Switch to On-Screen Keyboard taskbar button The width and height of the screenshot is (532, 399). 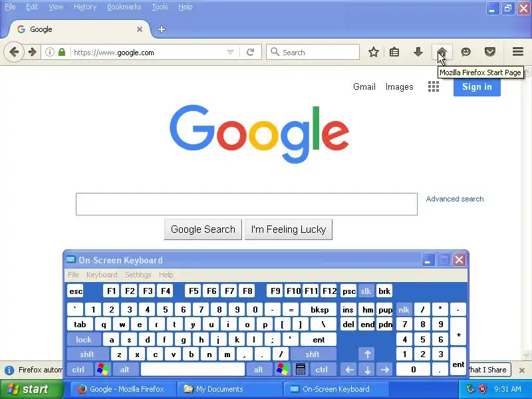coord(336,389)
